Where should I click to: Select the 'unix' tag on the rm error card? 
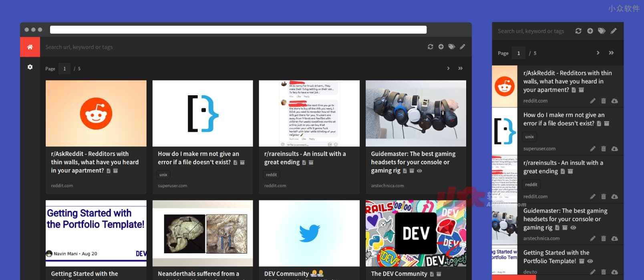(163, 175)
